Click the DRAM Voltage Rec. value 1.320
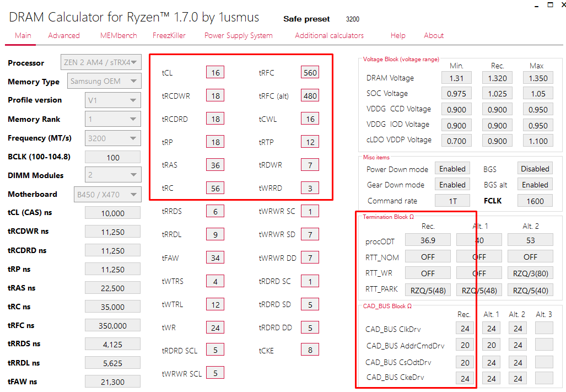 coord(497,78)
